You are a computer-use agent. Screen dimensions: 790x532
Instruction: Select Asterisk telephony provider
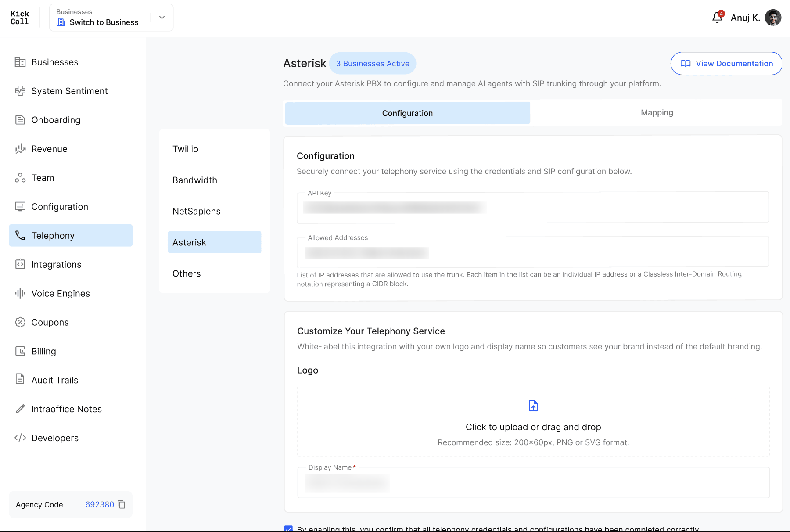[215, 242]
